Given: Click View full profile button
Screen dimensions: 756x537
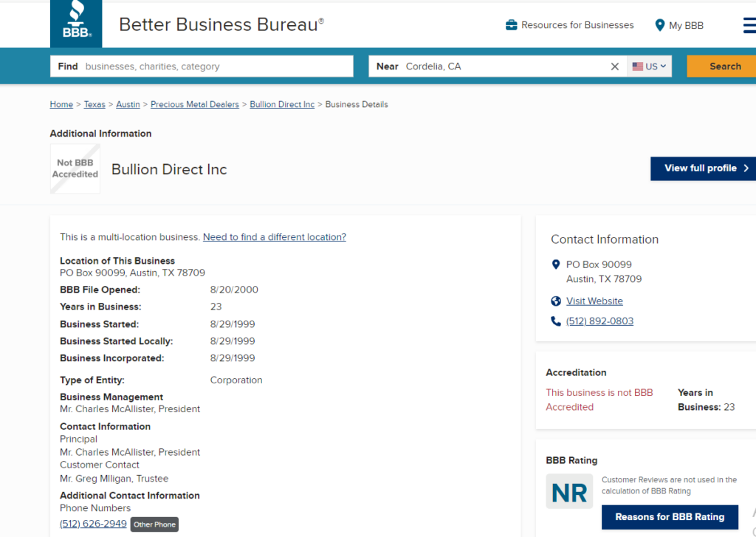Looking at the screenshot, I should click(703, 168).
